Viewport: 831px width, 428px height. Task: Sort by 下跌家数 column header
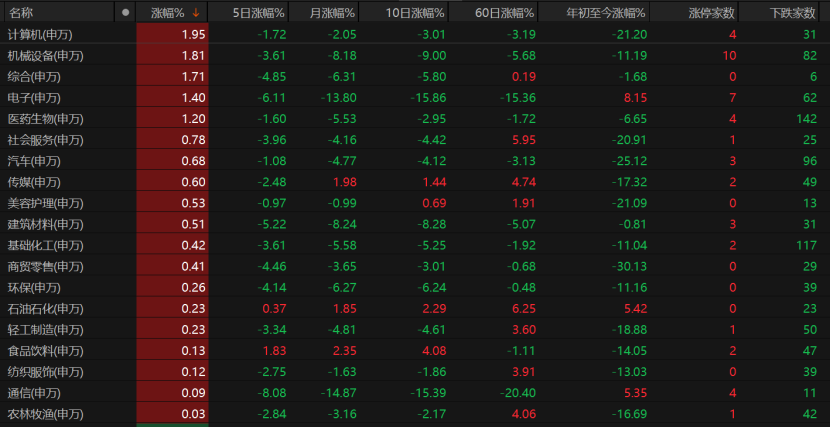point(793,13)
